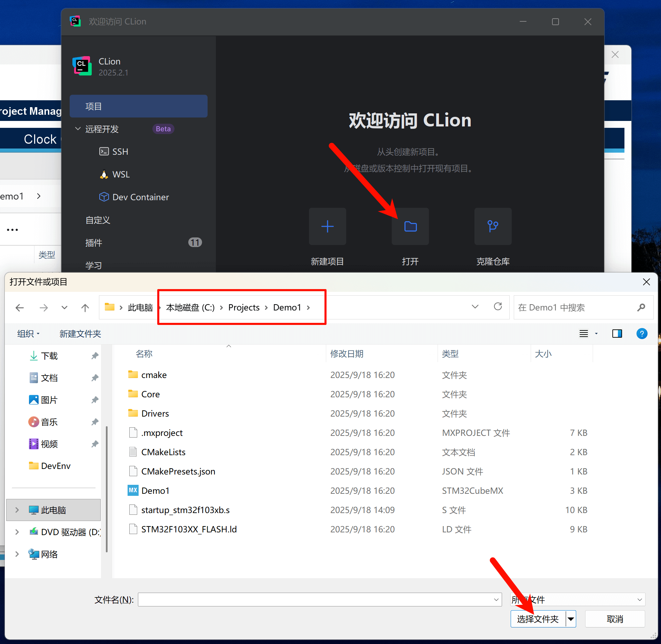
Task: Click the New Project plus icon
Action: pos(327,226)
